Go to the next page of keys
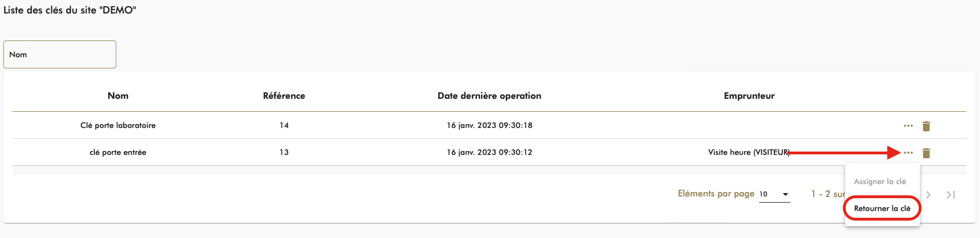The height and width of the screenshot is (238, 980). click(x=928, y=195)
